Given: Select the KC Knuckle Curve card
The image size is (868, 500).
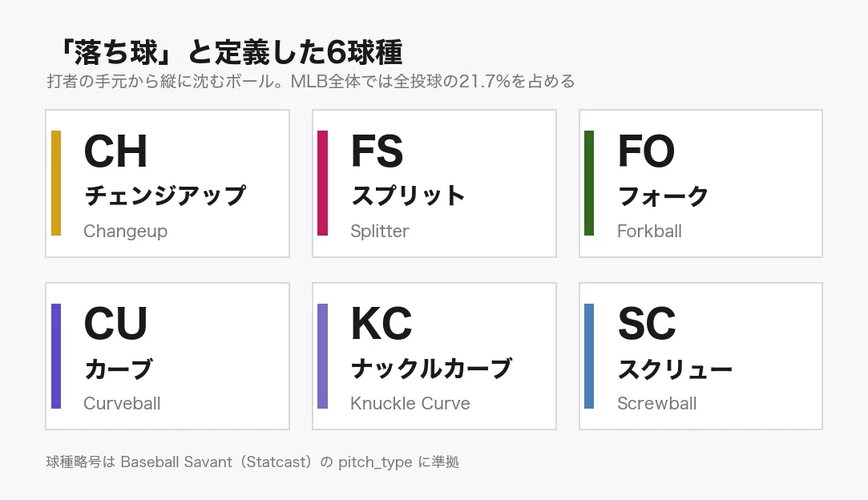Looking at the screenshot, I should 434,356.
